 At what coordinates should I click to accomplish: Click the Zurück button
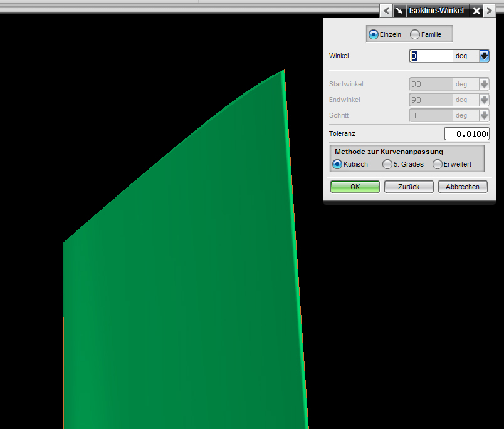[x=409, y=187]
